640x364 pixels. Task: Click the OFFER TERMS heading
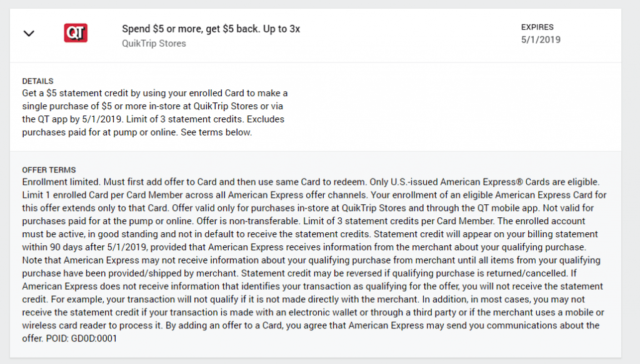pyautogui.click(x=49, y=170)
